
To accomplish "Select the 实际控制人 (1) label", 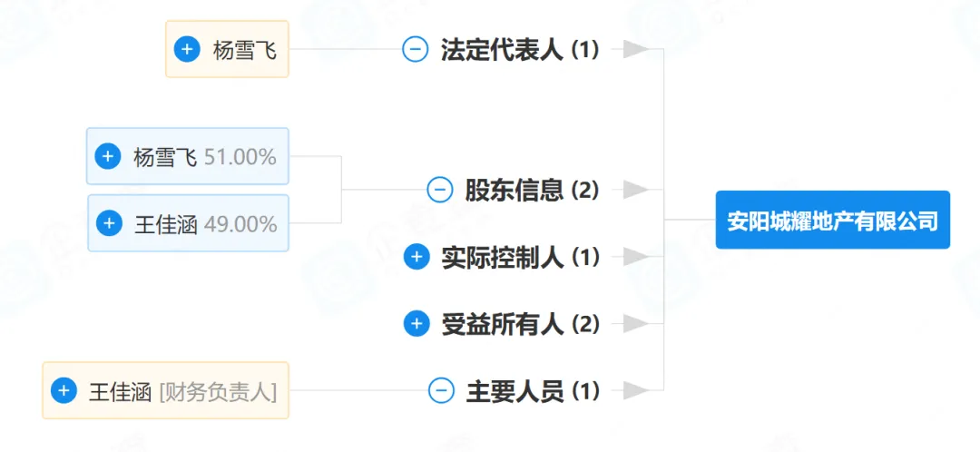I will (521, 257).
